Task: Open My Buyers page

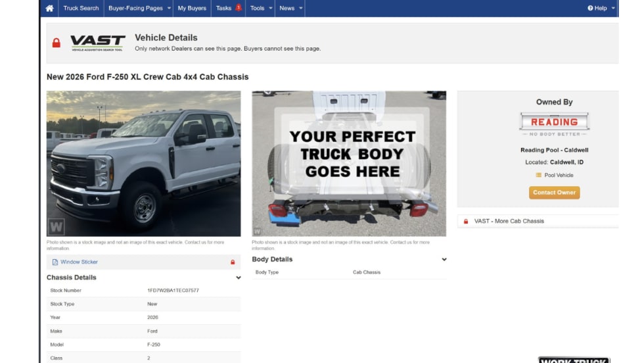Action: [192, 9]
